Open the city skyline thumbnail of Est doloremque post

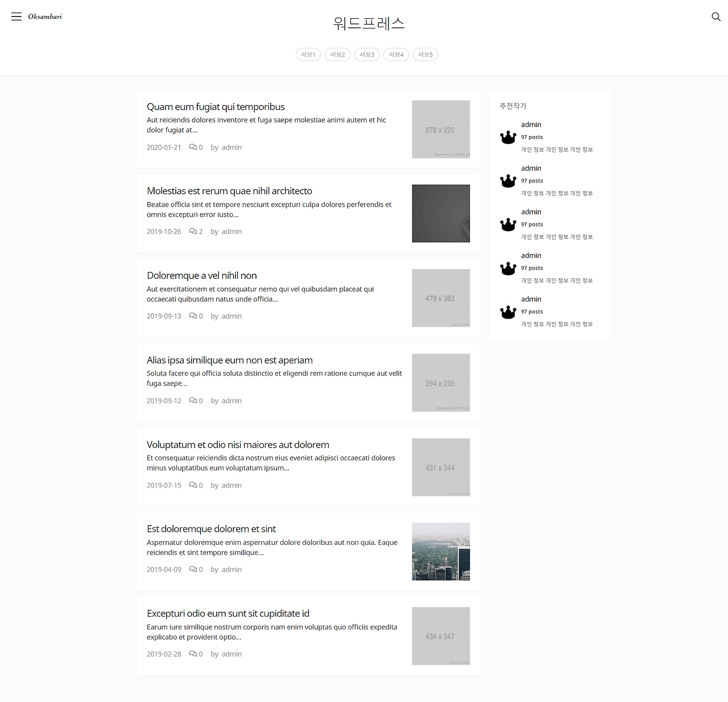click(441, 551)
